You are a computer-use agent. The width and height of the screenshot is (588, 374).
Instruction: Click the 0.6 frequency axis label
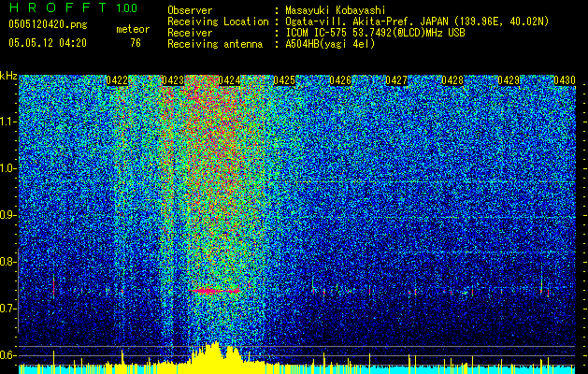click(7, 355)
